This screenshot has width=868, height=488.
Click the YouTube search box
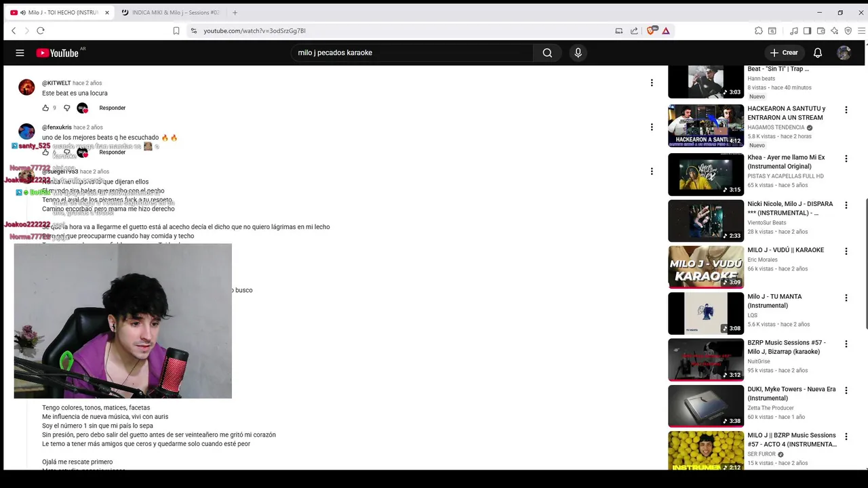[412, 53]
